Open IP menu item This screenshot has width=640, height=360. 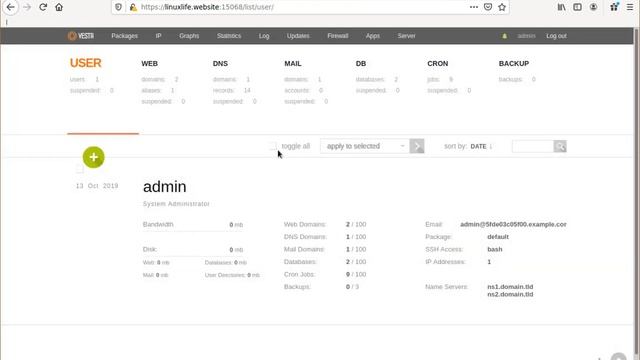click(158, 36)
